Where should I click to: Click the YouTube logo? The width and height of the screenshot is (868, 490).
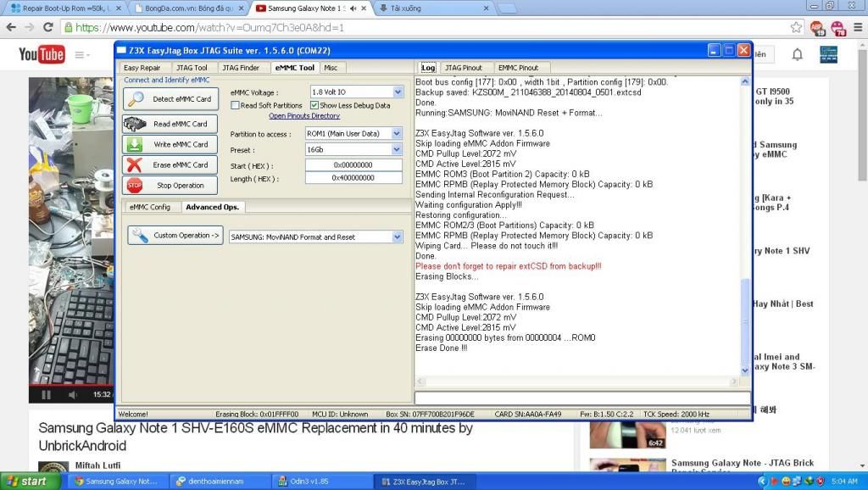click(x=42, y=54)
